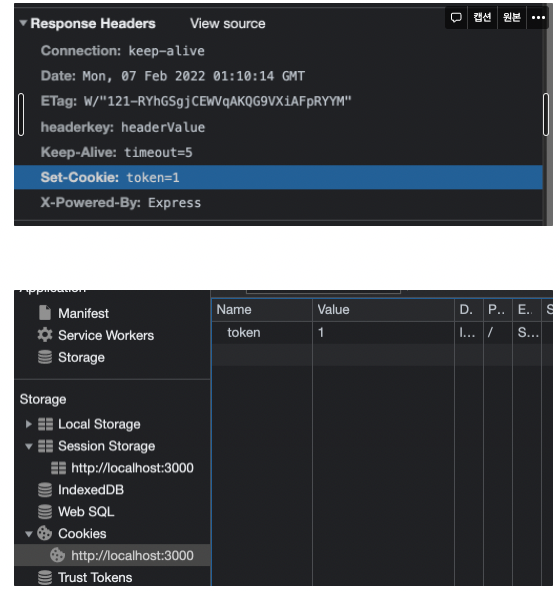The image size is (559, 591).
Task: Click the cookie path cell /
Action: (498, 332)
